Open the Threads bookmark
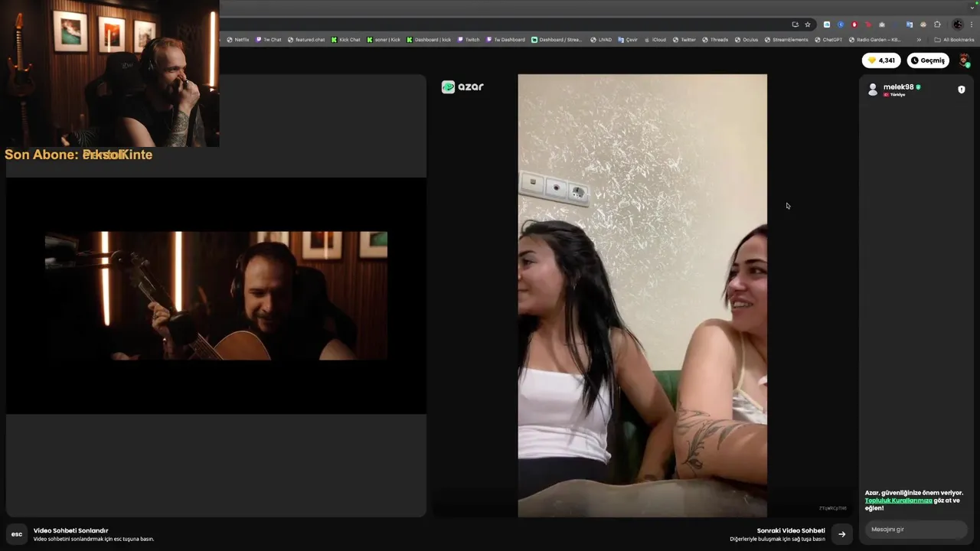The height and width of the screenshot is (551, 980). click(715, 40)
